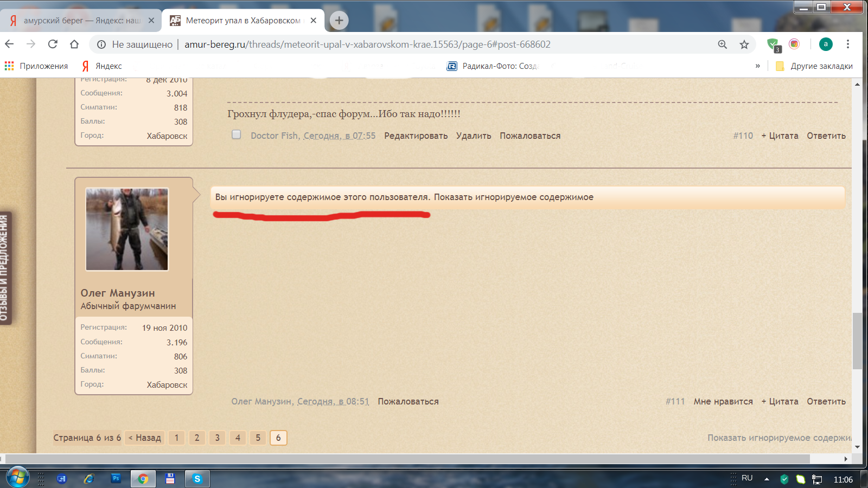
Task: Click the zoom magnifier in the address bar
Action: (x=722, y=44)
